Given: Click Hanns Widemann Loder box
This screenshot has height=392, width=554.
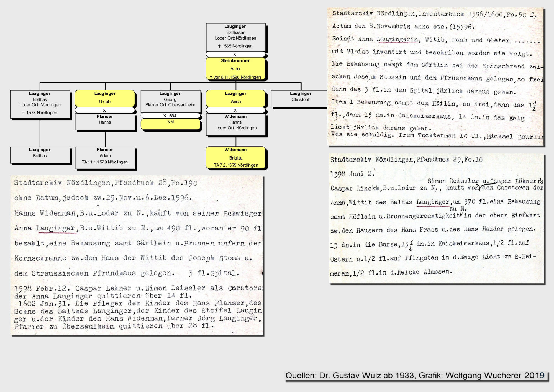Looking at the screenshot, I should (x=236, y=125).
